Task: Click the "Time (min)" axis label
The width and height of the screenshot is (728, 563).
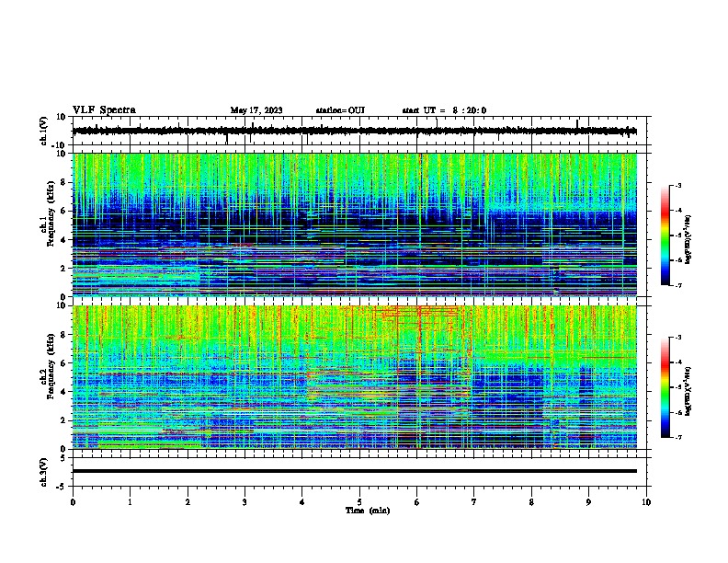Action: (368, 511)
